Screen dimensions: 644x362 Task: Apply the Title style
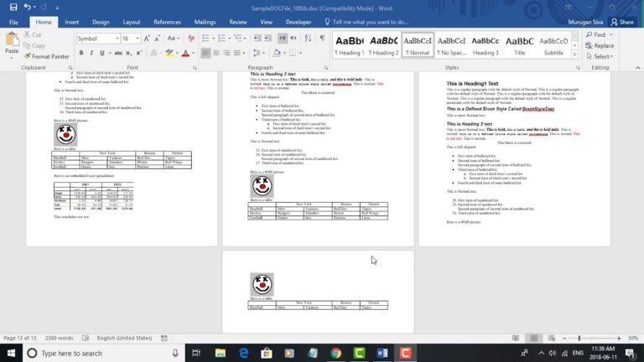520,45
